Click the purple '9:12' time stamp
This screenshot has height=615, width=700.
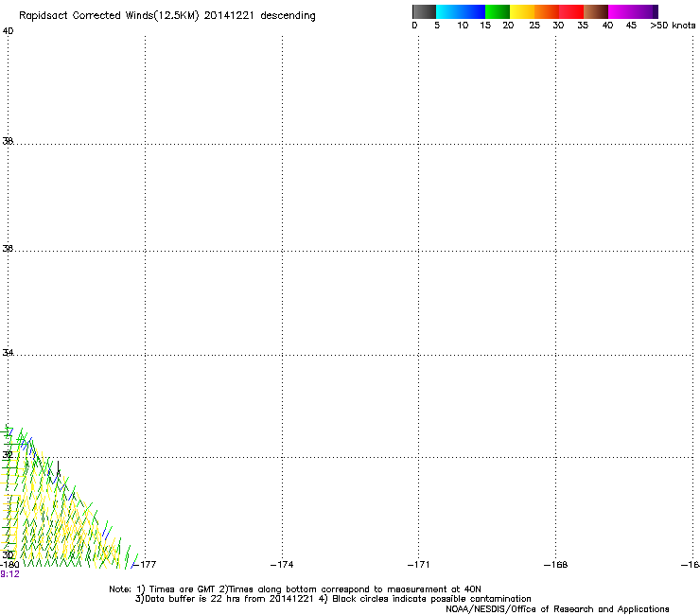click(x=9, y=574)
